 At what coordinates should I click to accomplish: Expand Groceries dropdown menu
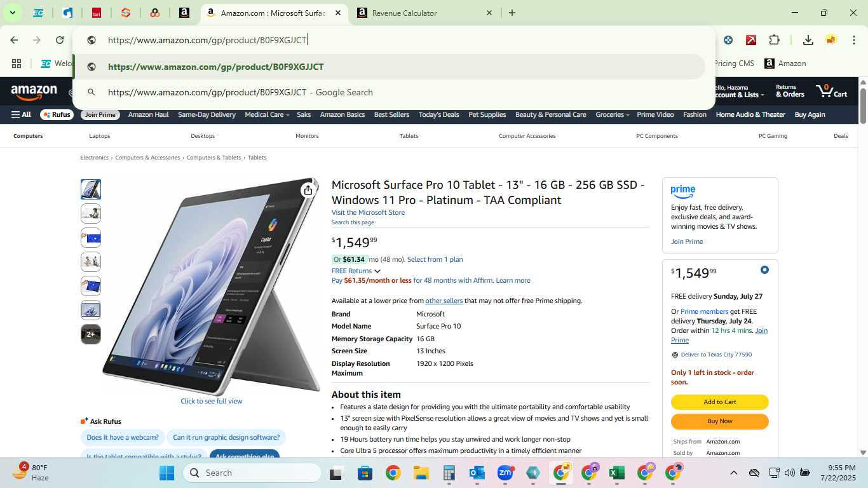pos(612,115)
